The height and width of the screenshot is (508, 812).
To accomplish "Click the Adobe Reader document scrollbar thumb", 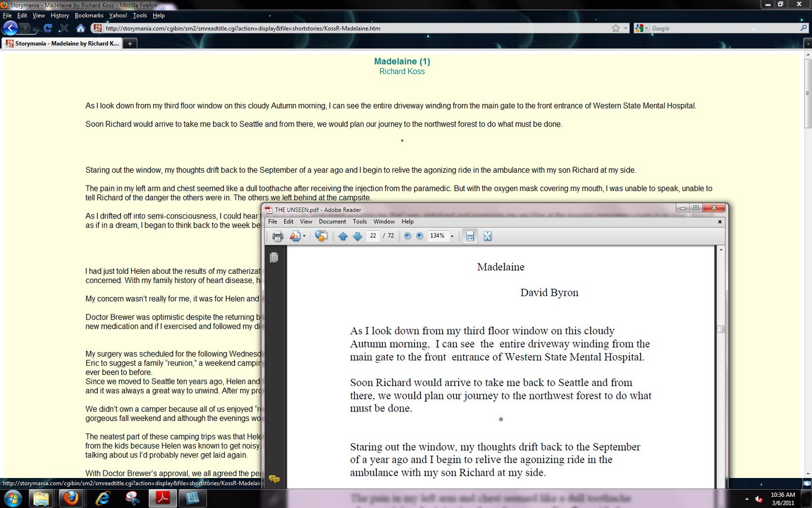I will [721, 329].
